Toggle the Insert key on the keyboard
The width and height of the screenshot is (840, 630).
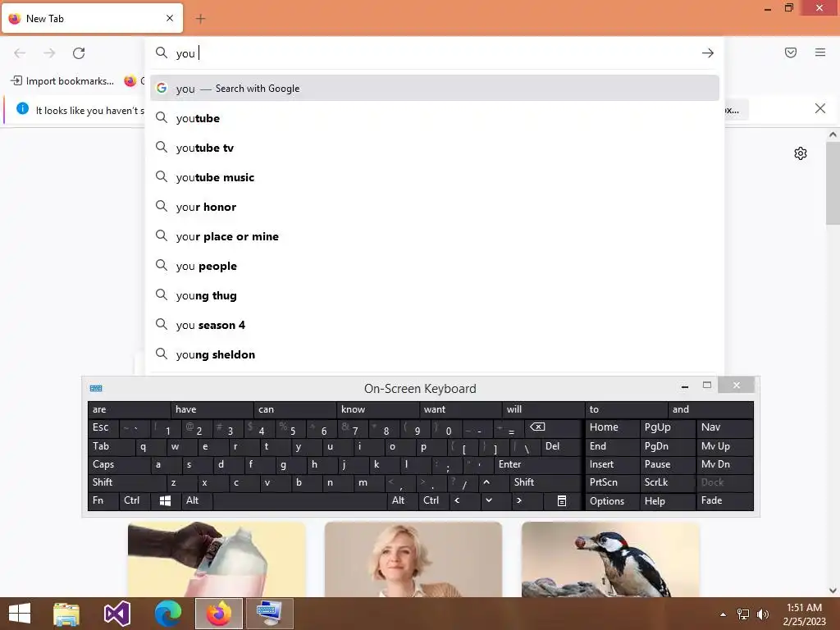pos(612,464)
